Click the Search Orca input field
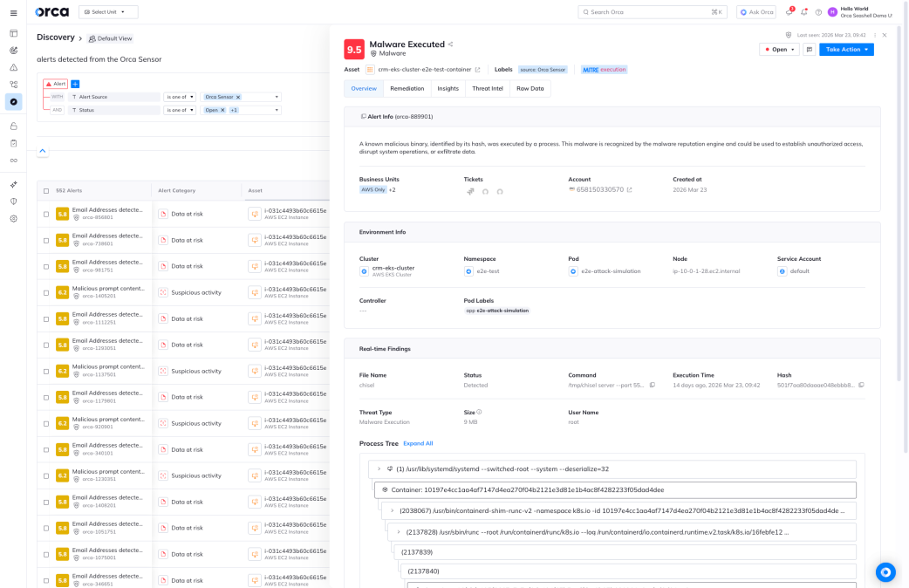The height and width of the screenshot is (588, 909). [652, 12]
